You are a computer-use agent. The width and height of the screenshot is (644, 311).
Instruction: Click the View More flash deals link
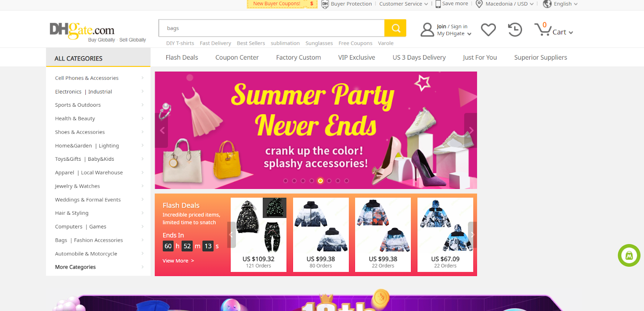coord(178,261)
